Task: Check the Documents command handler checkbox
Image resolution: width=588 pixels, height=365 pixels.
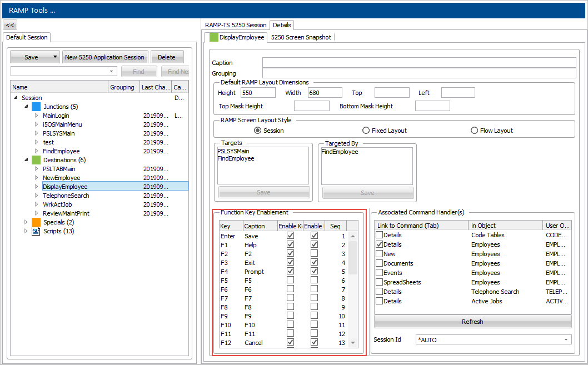Action: click(379, 263)
